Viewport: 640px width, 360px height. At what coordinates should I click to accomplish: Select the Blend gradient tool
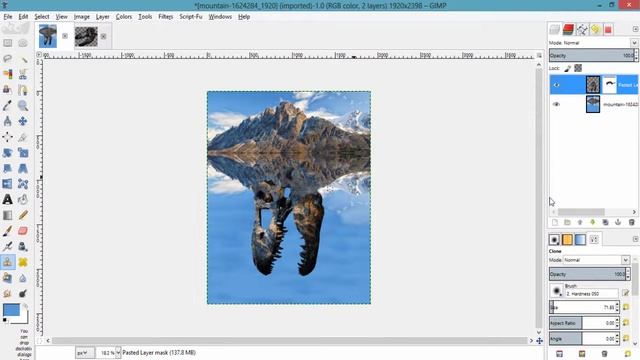[x=7, y=215]
